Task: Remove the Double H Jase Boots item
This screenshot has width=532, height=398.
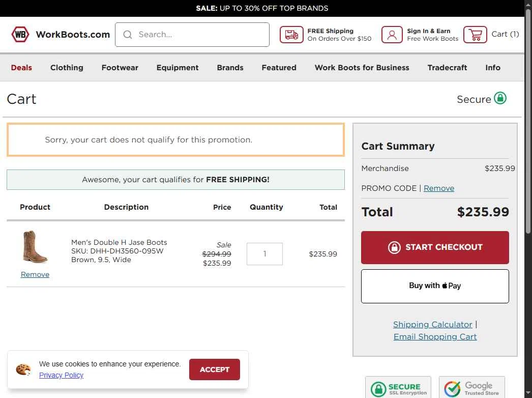Action: coord(35,274)
